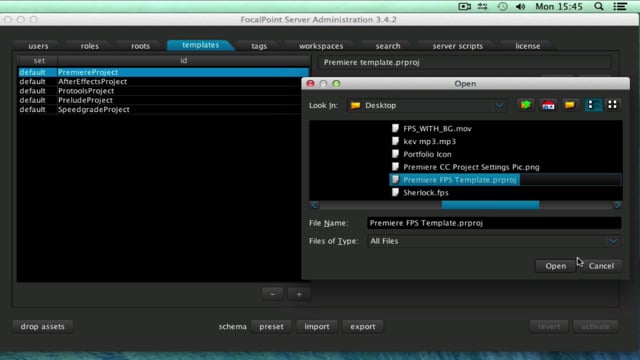This screenshot has height=360, width=640.
Task: Click the clock Mon 15:45 in menu bar
Action: click(559, 7)
